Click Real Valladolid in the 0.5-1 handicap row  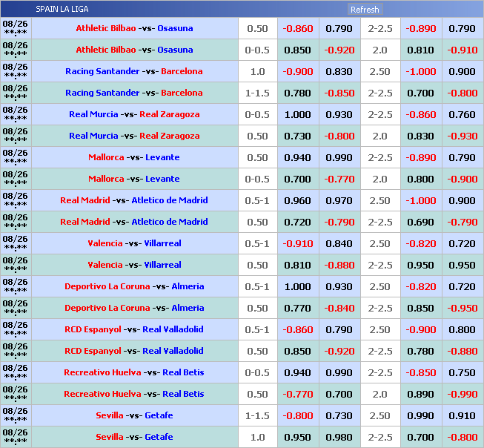pyautogui.click(x=173, y=330)
